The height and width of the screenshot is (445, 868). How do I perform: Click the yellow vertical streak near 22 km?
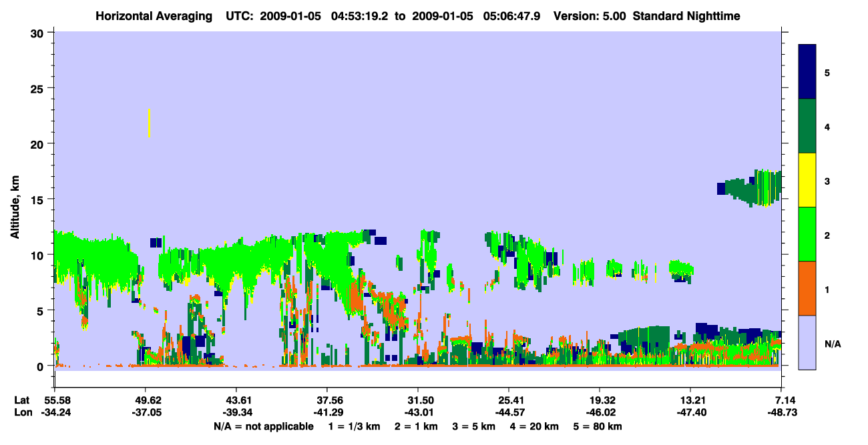pyautogui.click(x=149, y=123)
